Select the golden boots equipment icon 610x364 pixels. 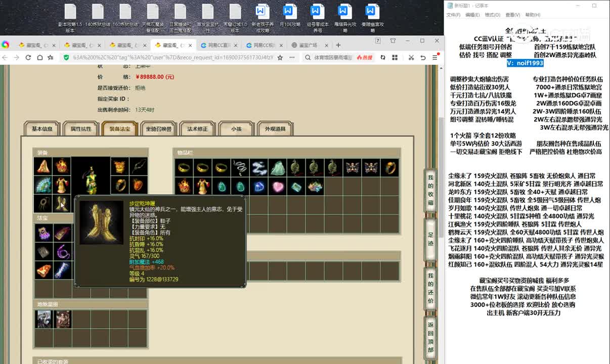click(x=62, y=203)
